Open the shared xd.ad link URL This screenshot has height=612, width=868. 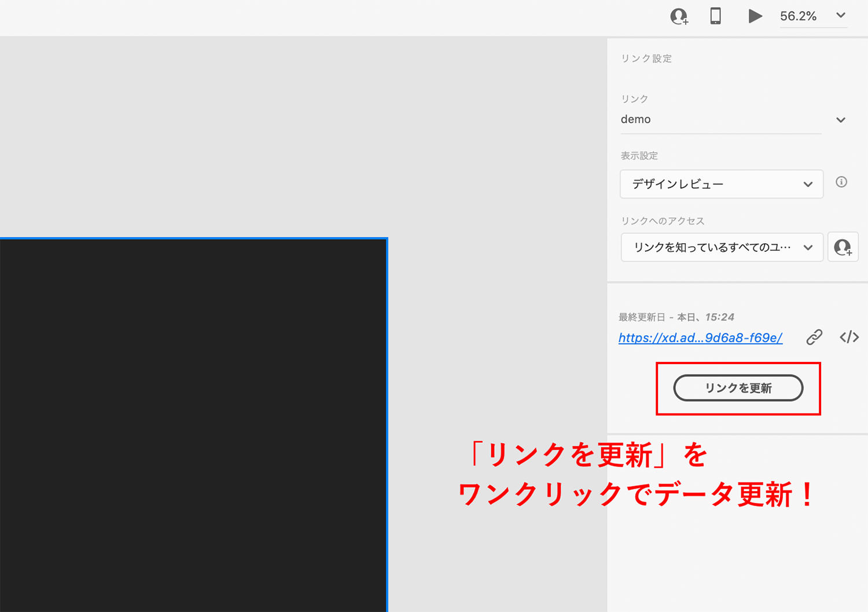tap(700, 338)
